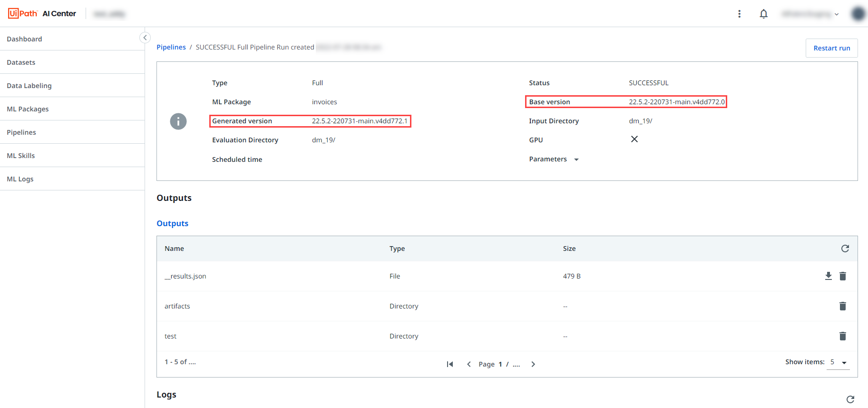The width and height of the screenshot is (868, 408).
Task: Refresh the Logs section
Action: [850, 399]
